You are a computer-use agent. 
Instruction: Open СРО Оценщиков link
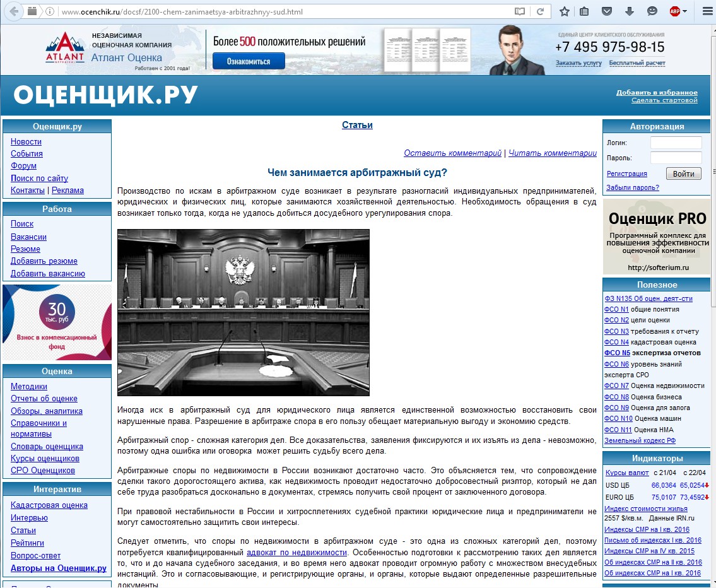42,470
